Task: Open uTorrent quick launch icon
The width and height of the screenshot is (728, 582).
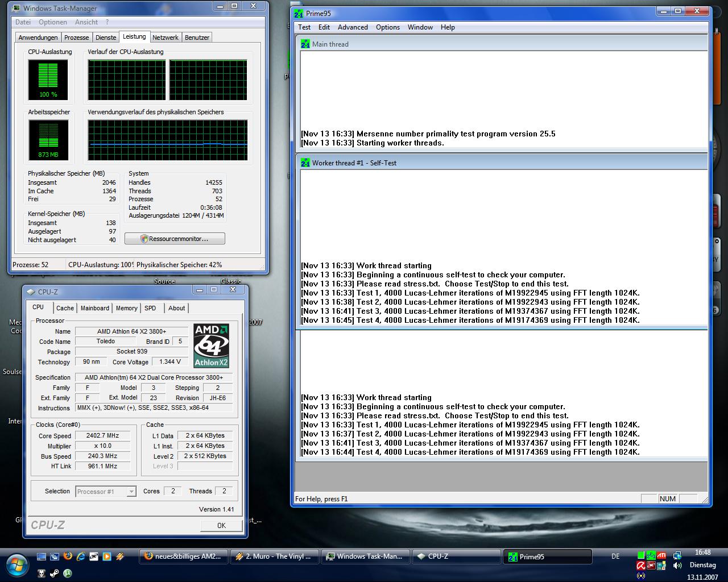Action: point(68,573)
